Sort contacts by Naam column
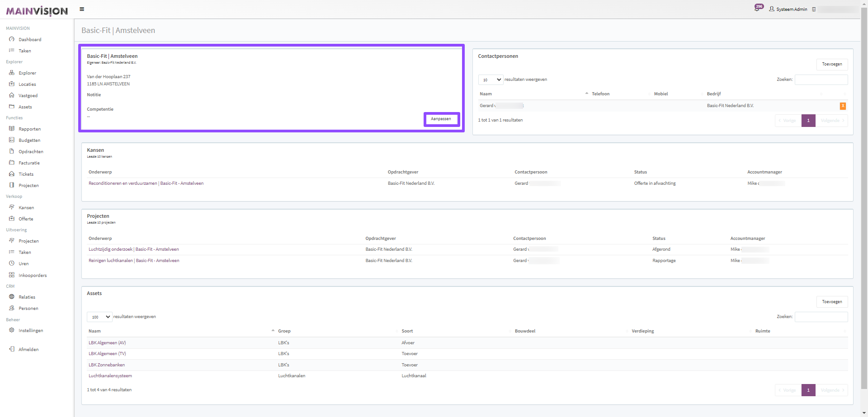Image resolution: width=868 pixels, height=417 pixels. click(486, 94)
